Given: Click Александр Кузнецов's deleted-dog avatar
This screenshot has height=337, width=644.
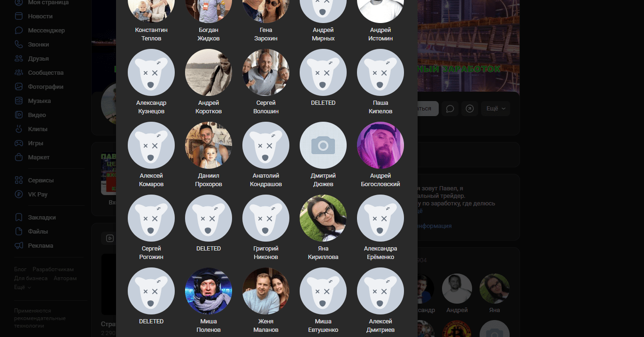Looking at the screenshot, I should coord(151,72).
